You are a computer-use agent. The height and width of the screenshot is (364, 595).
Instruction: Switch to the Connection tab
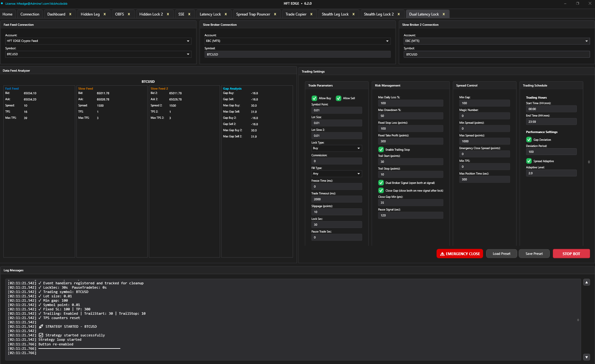(30, 14)
